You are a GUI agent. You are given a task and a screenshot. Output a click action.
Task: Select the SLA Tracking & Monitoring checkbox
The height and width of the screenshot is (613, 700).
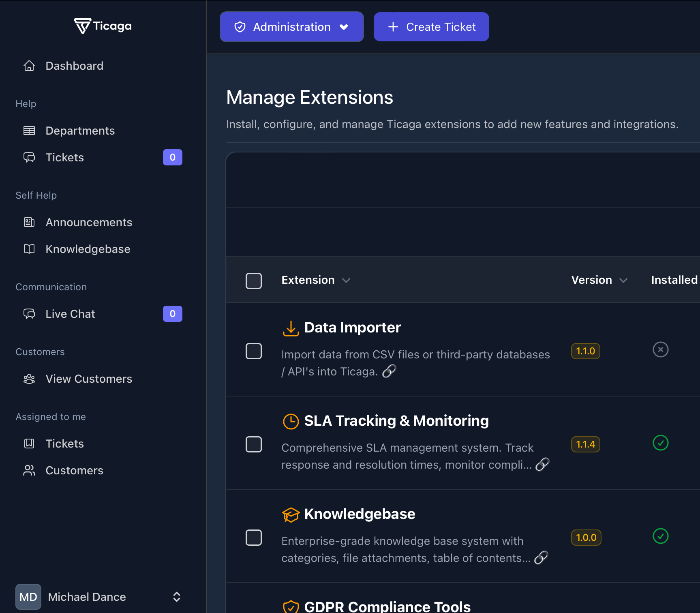pos(254,444)
